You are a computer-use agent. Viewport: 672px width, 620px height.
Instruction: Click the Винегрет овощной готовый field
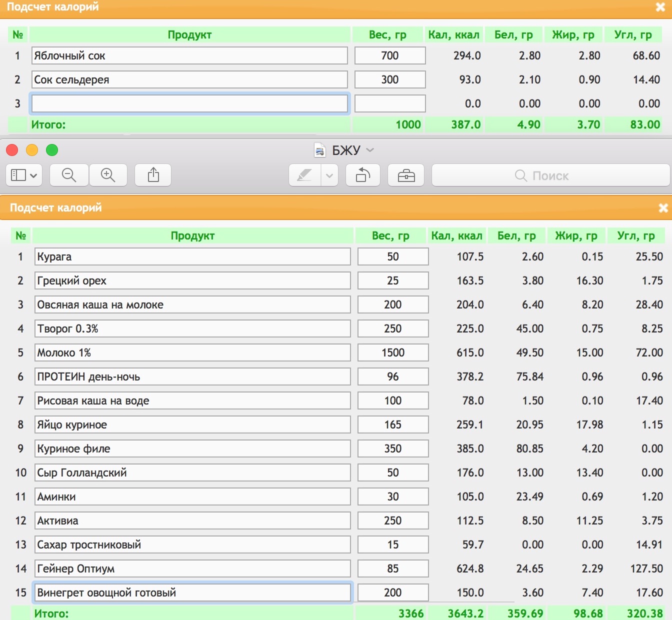pos(192,593)
